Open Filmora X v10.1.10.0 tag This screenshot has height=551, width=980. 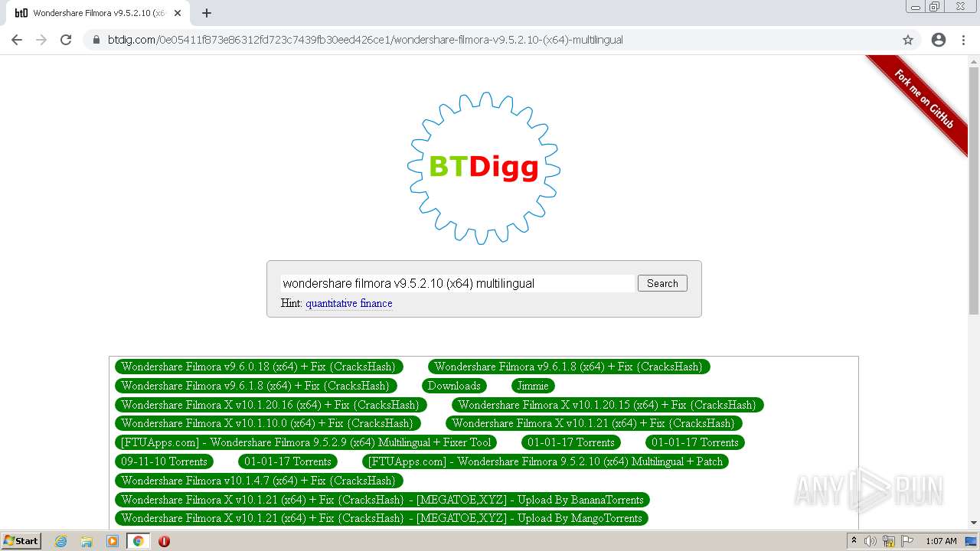click(x=267, y=423)
